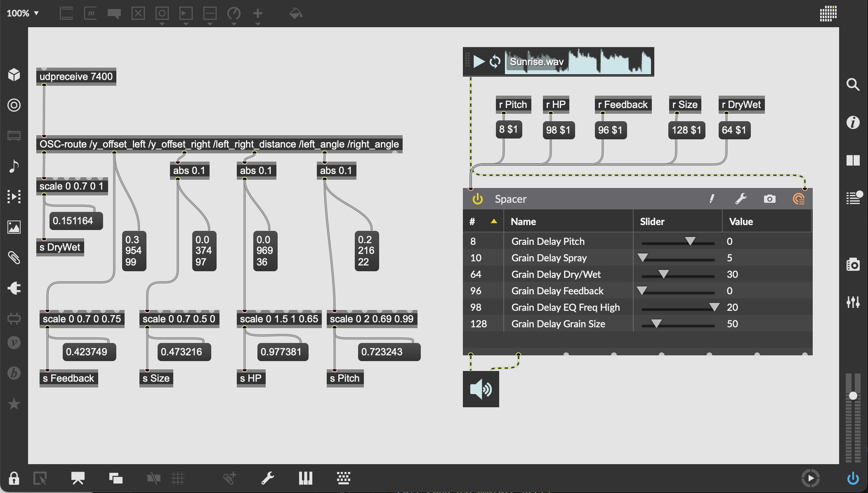Open the Max console list icon
The width and height of the screenshot is (868, 493).
point(854,197)
